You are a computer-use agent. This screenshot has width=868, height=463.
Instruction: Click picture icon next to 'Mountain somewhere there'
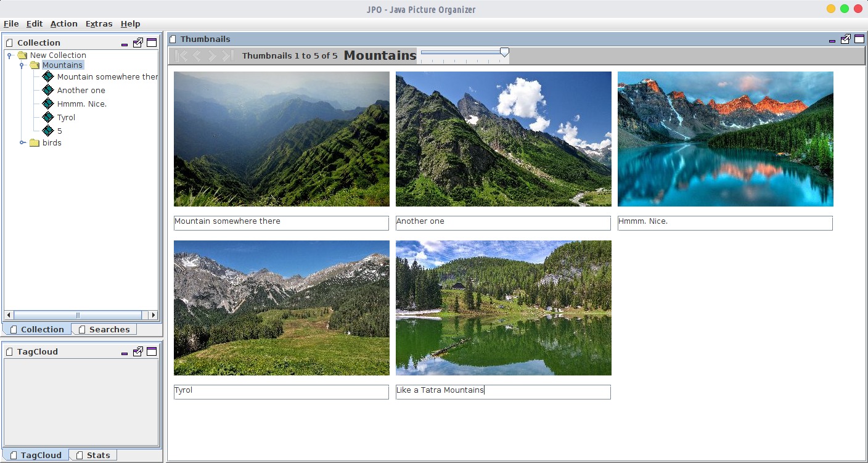[x=48, y=76]
